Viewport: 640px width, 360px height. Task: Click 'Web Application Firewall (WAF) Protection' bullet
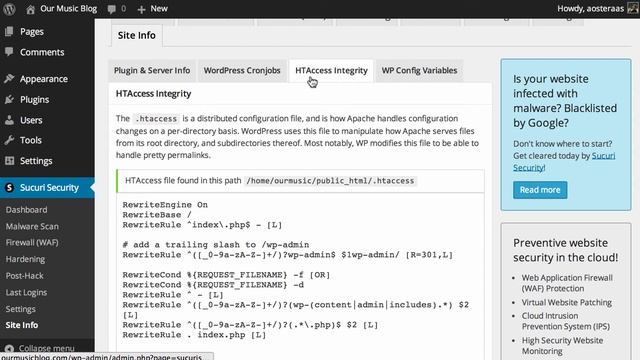(567, 283)
